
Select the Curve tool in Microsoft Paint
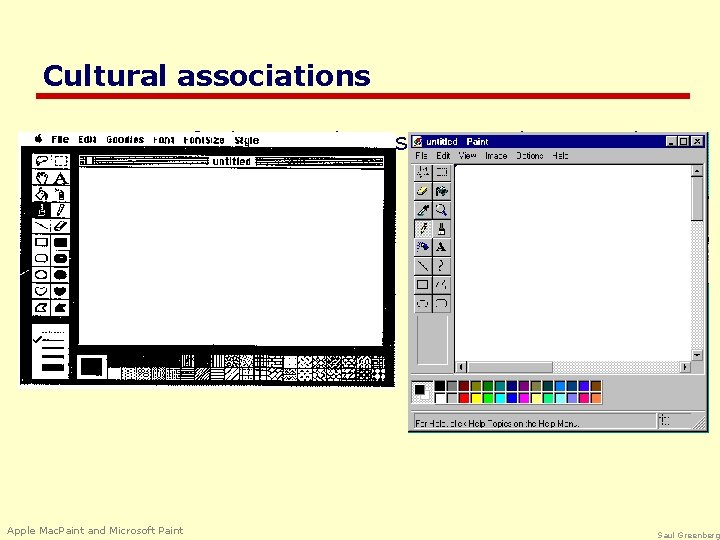coord(441,266)
